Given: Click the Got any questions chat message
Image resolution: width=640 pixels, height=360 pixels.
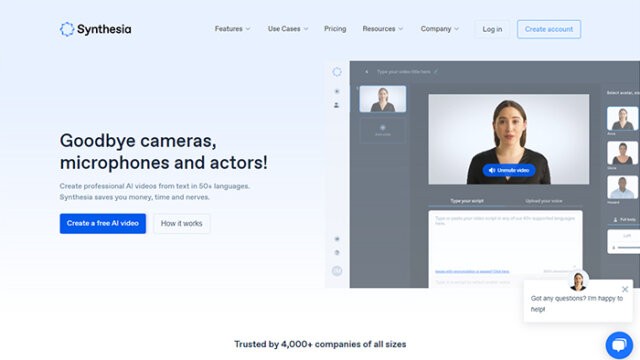Looking at the screenshot, I should click(577, 304).
